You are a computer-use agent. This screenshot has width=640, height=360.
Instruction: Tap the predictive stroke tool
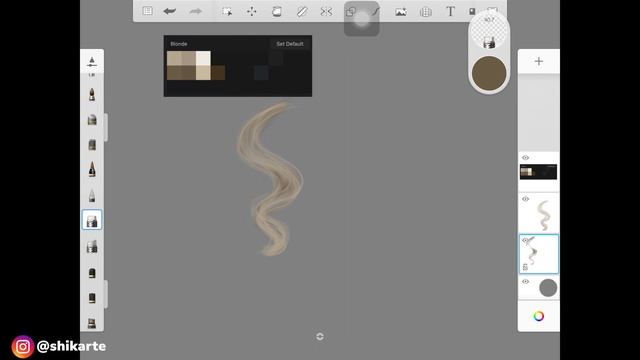(376, 11)
